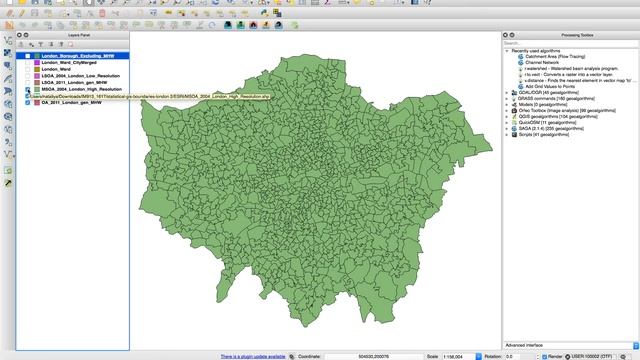This screenshot has width=640, height=360.
Task: Click Remove Layer icon in Layers Panel
Action: (71, 44)
